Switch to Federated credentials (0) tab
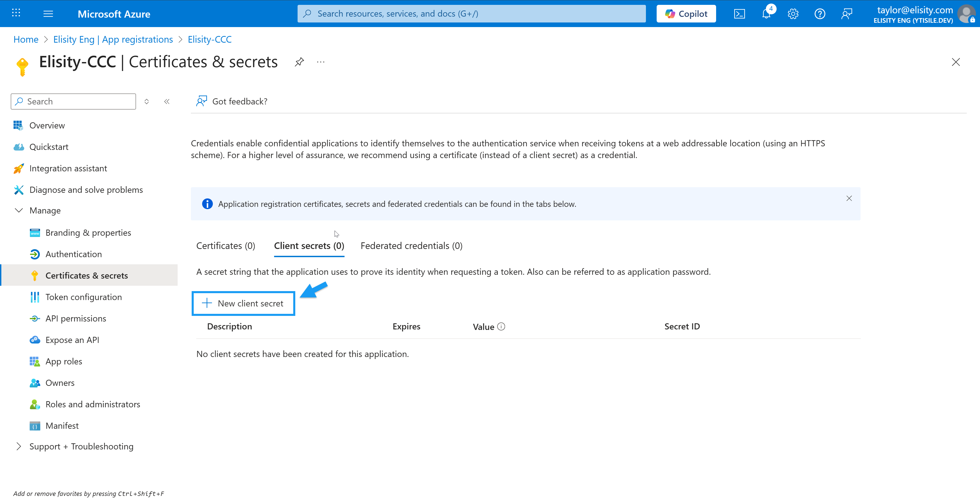Screen dimensions: 980x500 pyautogui.click(x=411, y=246)
